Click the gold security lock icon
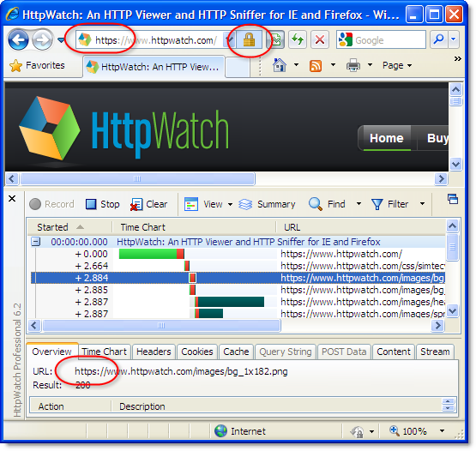 [x=249, y=39]
